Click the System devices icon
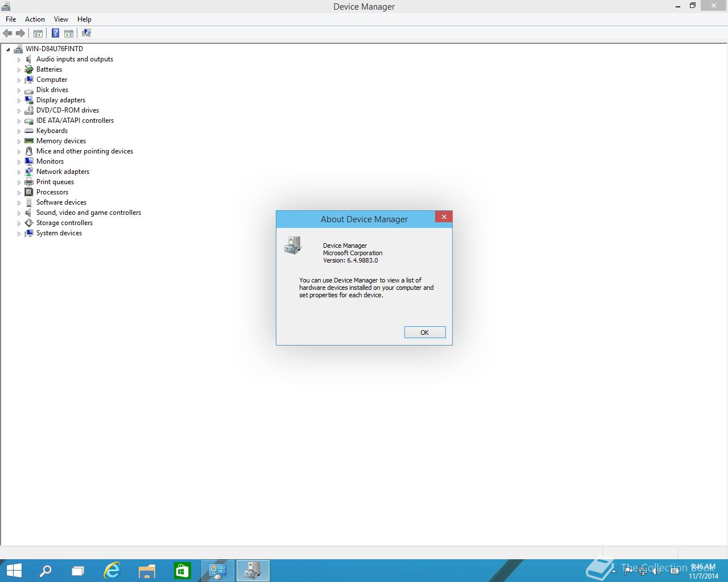This screenshot has height=582, width=728. 29,233
